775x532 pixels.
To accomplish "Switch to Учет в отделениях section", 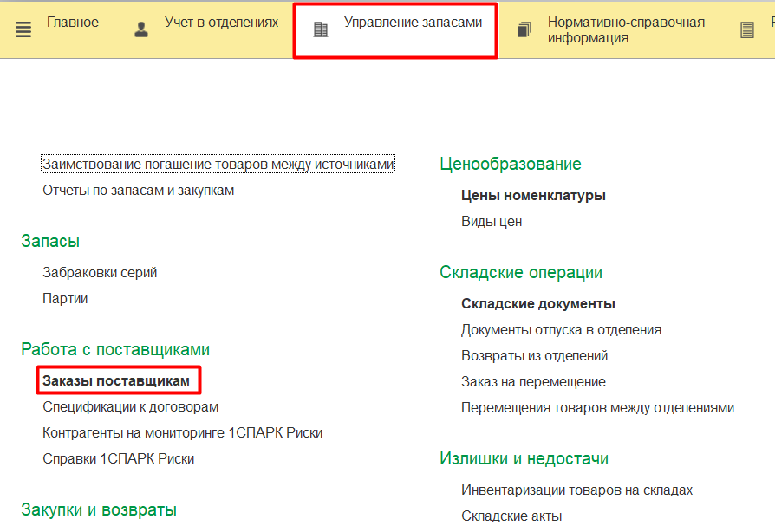I will [x=221, y=23].
